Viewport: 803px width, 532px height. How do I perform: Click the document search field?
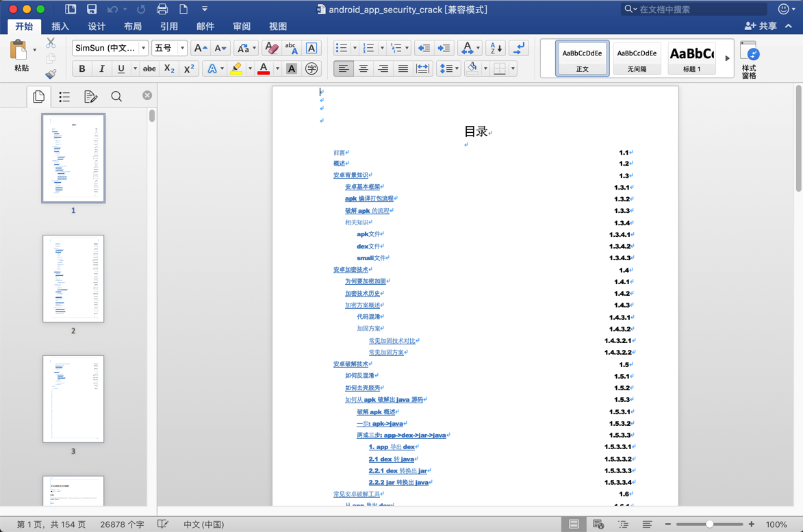(x=694, y=9)
